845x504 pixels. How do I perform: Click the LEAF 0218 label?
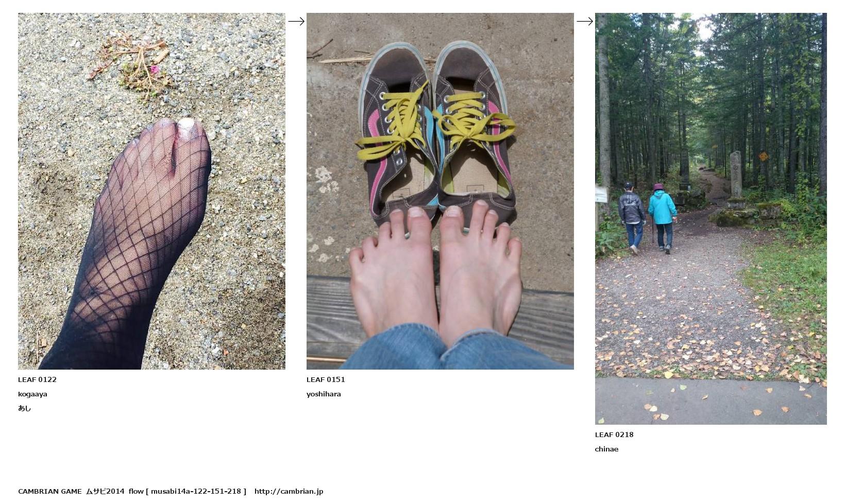click(x=614, y=435)
